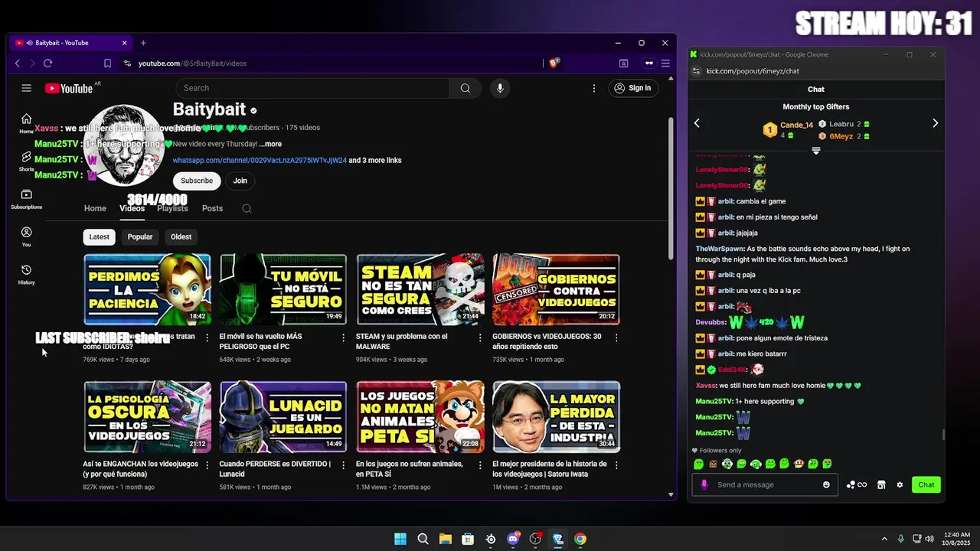Image resolution: width=980 pixels, height=551 pixels.
Task: Open options for El móvil MÁS PELIGROSO video
Action: pos(343,337)
